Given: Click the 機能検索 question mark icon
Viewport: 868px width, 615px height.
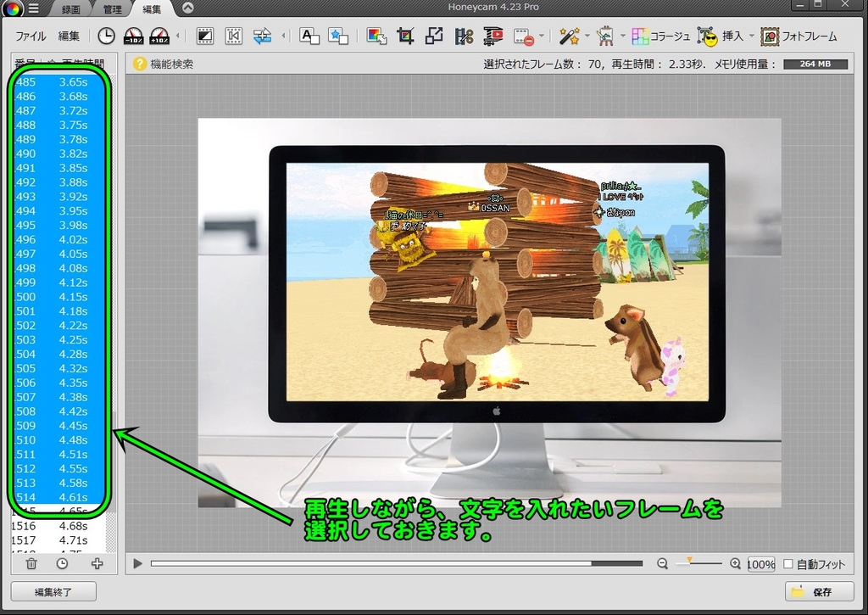Looking at the screenshot, I should pos(140,64).
